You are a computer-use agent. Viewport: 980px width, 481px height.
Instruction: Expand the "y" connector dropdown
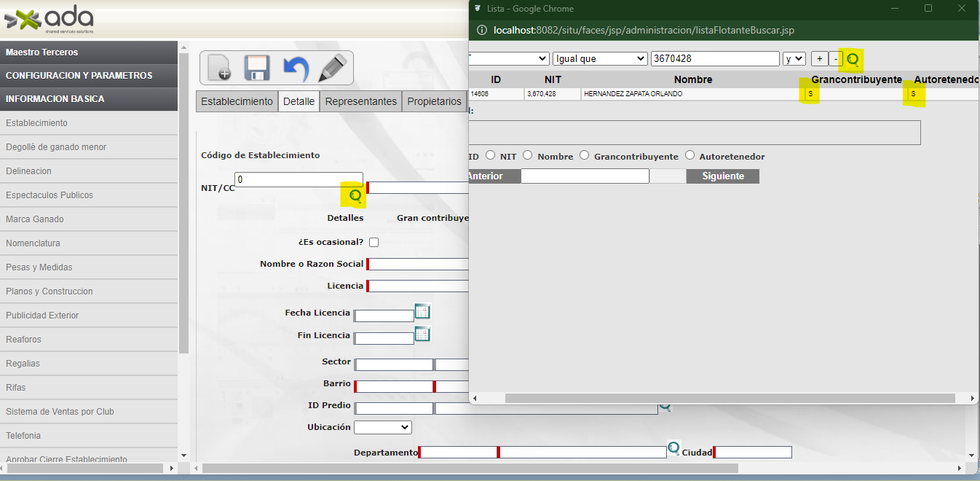click(x=794, y=58)
